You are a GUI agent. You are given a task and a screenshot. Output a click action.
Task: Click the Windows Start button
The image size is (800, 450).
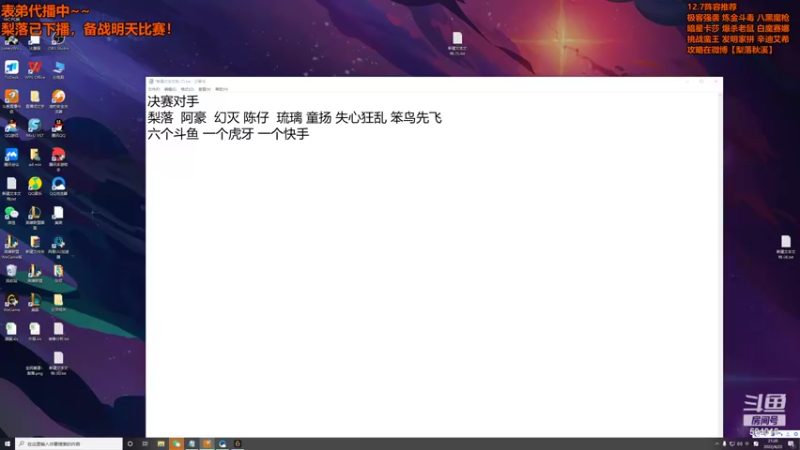point(7,444)
